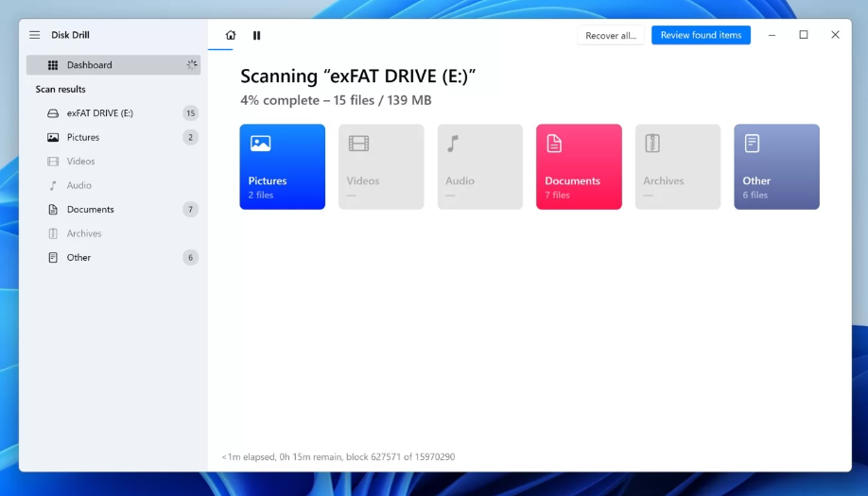
Task: Open the purple Other tile
Action: click(x=776, y=166)
